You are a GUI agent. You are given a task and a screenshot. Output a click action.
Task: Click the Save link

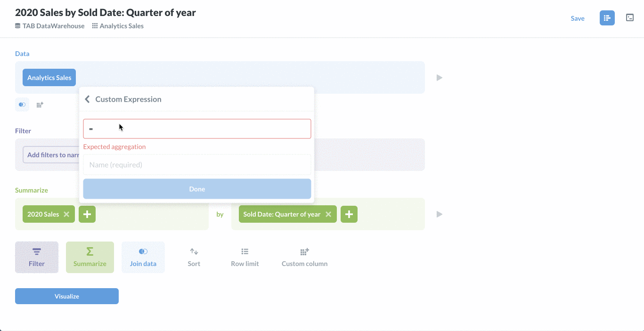[578, 18]
